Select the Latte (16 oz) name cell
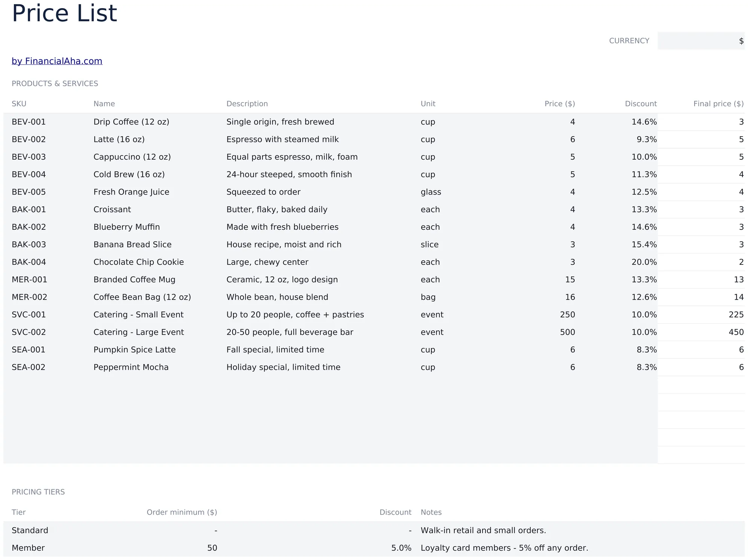748x560 pixels. click(x=119, y=140)
